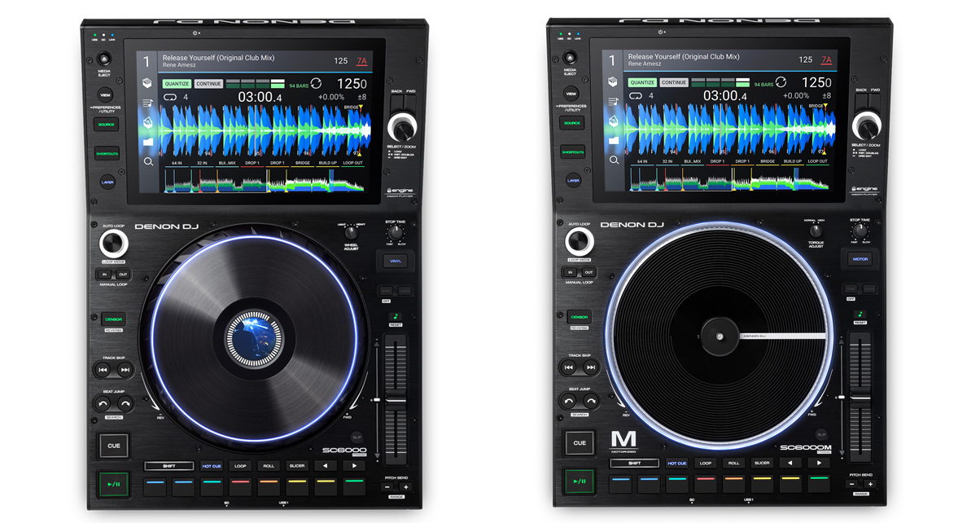Hit the CUE button on the SC6000M

[x=580, y=443]
